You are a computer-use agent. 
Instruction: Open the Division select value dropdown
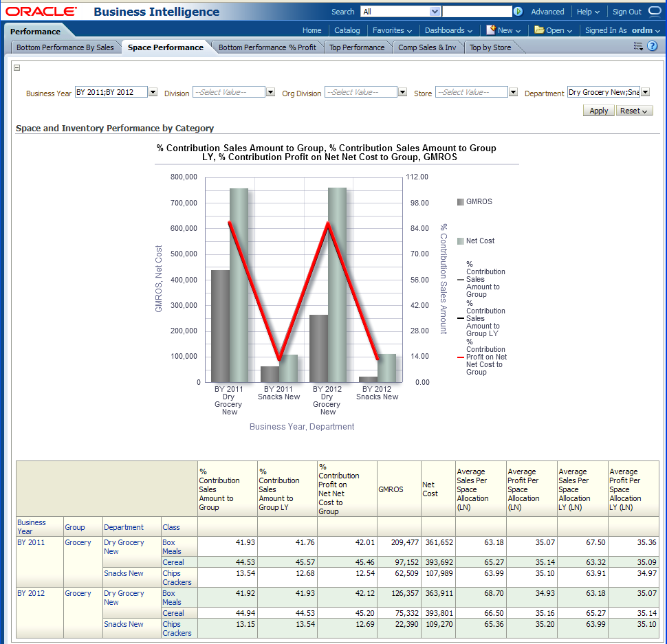[x=270, y=92]
